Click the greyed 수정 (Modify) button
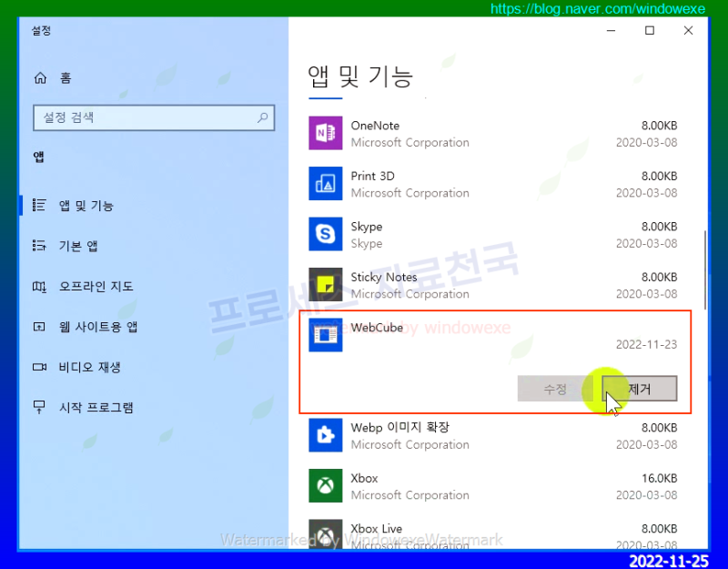 pyautogui.click(x=555, y=389)
